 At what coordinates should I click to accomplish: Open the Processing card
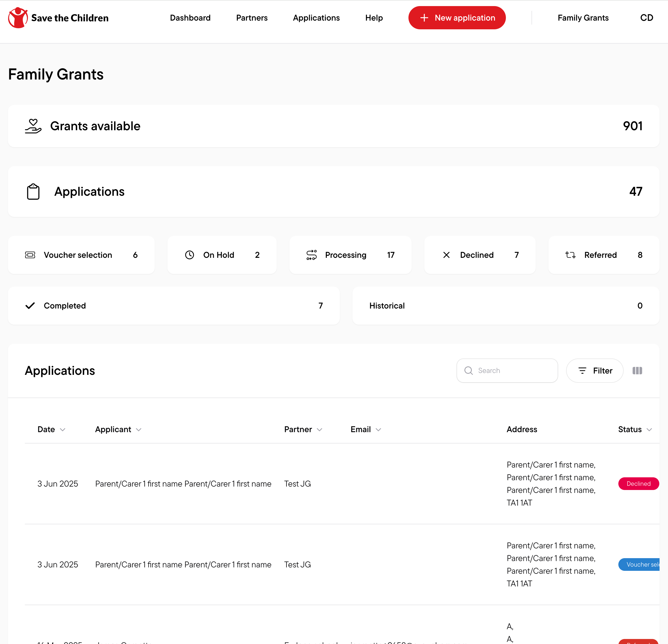click(350, 255)
